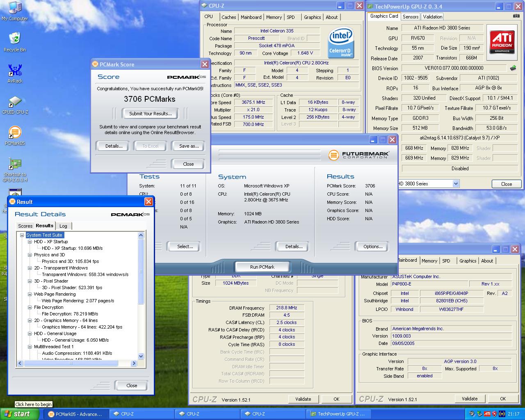Click Submit Your Results button
The height and width of the screenshot is (420, 525).
[x=150, y=114]
